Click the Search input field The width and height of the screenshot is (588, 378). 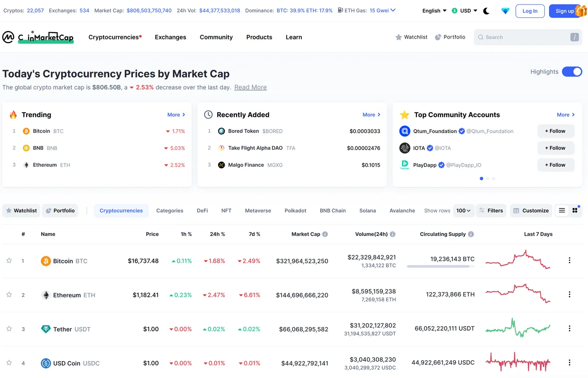point(528,37)
